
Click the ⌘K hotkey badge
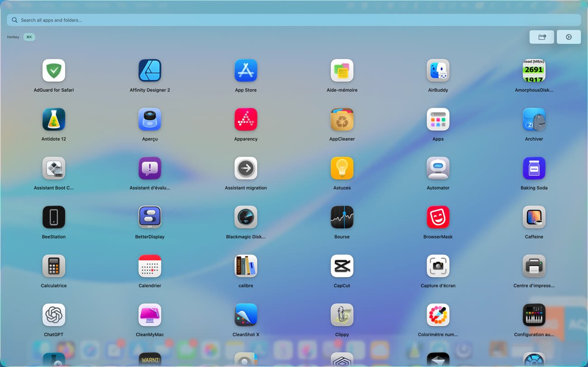pyautogui.click(x=29, y=37)
